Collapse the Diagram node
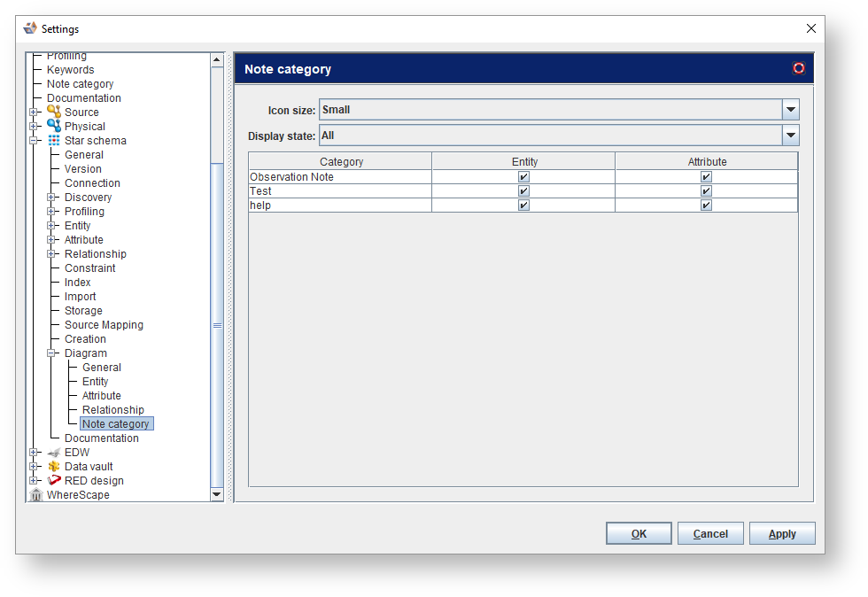Screen dimensions: 868x597 [51, 353]
